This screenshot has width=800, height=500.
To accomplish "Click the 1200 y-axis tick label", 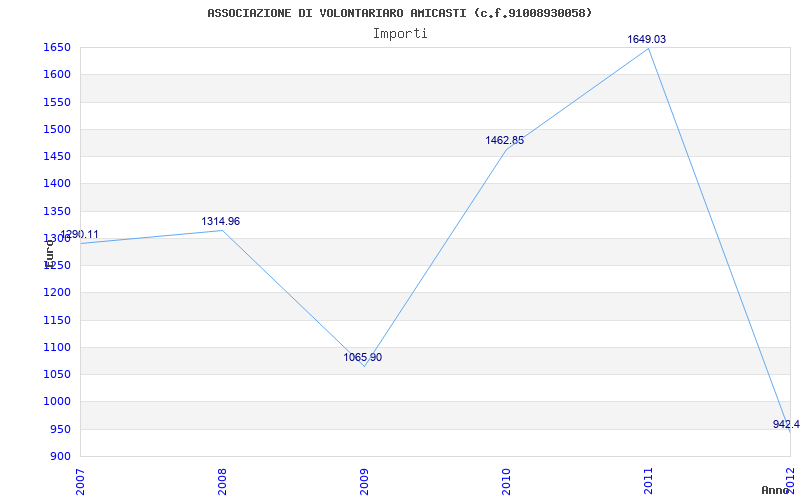I will tap(57, 293).
